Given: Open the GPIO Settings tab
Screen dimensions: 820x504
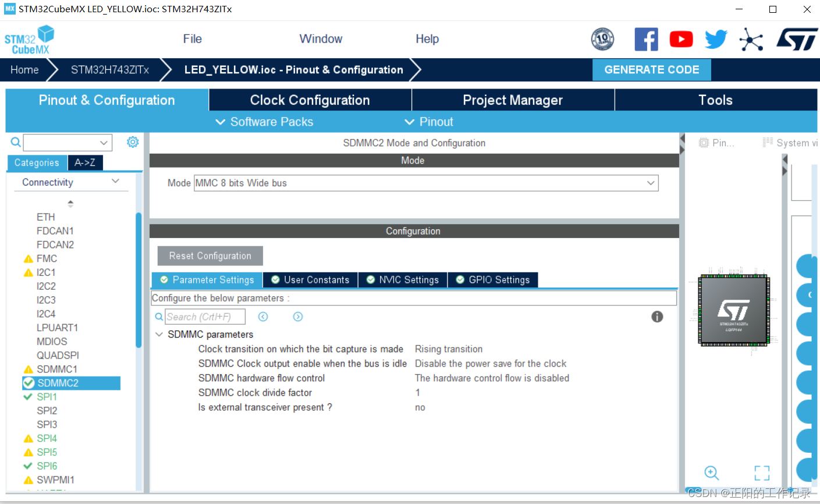Looking at the screenshot, I should pos(493,280).
